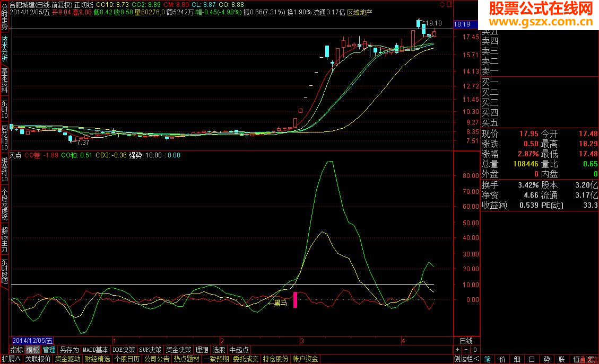The width and height of the screenshot is (599, 364).
Task: Zoom in chart with plus button
Action: [x=458, y=350]
